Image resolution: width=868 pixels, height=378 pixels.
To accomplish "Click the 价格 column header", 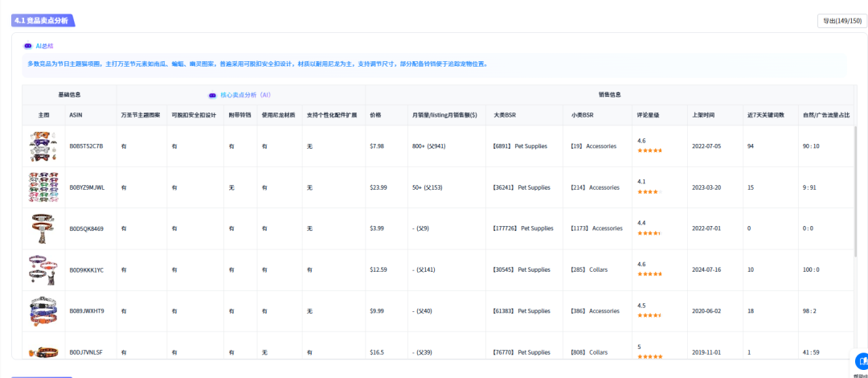I will (x=375, y=115).
